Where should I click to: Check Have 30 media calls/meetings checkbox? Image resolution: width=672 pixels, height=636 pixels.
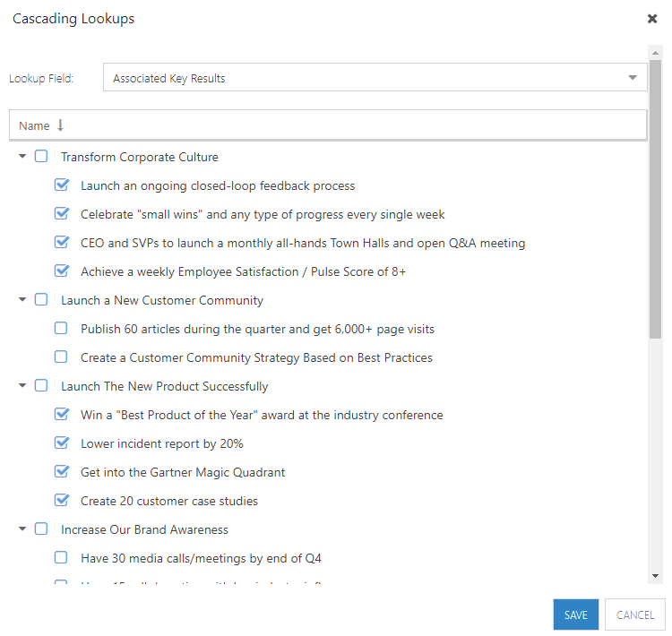61,557
